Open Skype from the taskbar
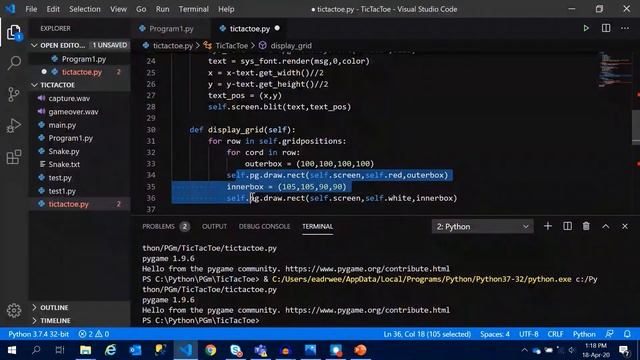640x360 pixels. (236, 350)
